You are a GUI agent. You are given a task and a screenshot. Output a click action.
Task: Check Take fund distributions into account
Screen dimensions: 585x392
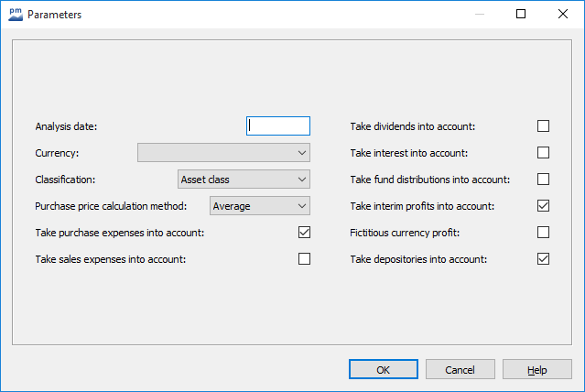click(543, 180)
